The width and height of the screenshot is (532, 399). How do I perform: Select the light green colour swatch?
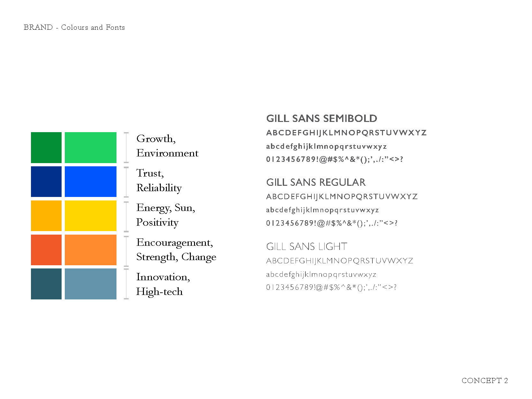tap(91, 147)
